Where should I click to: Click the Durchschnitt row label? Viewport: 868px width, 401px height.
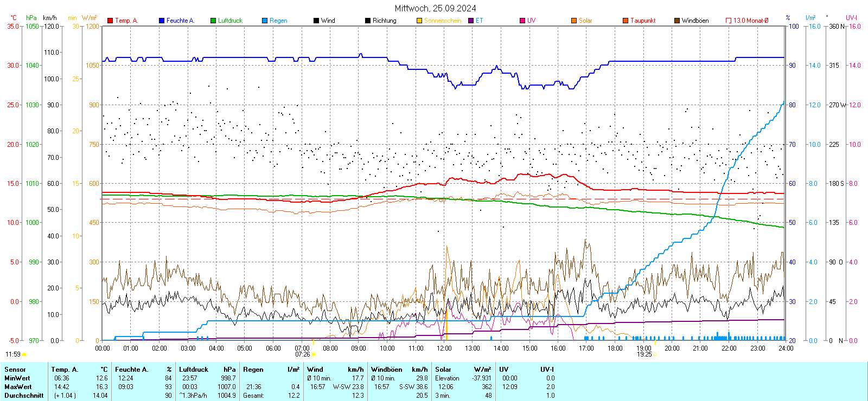click(x=24, y=396)
